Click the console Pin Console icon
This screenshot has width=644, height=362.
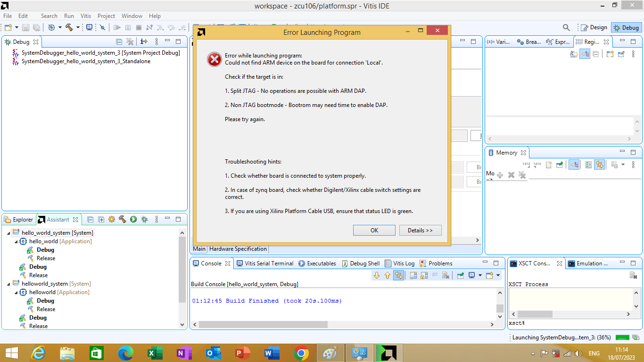click(460, 276)
